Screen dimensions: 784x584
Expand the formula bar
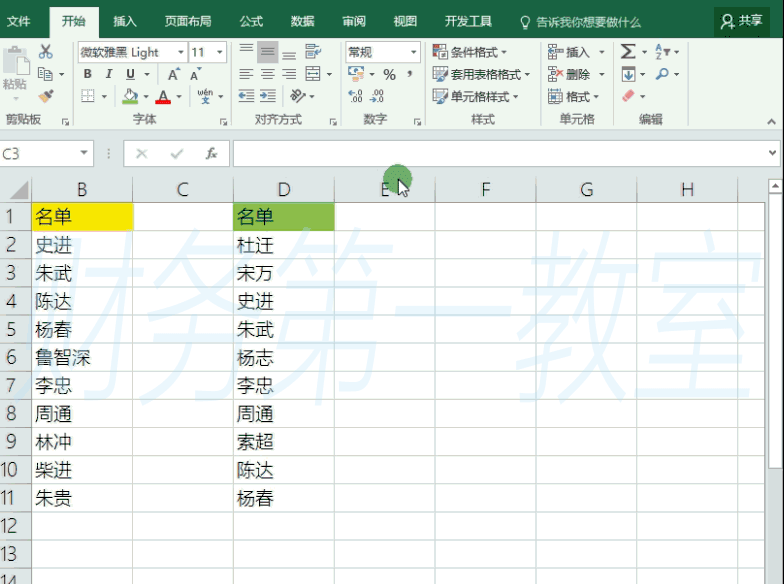click(x=772, y=152)
